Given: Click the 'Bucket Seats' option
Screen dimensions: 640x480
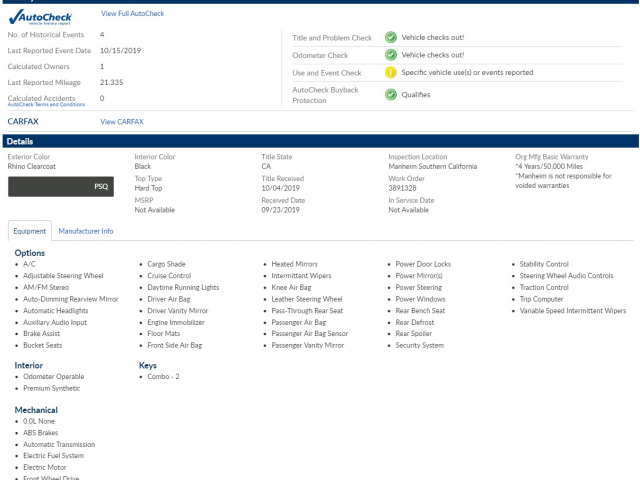Looking at the screenshot, I should click(x=42, y=345).
